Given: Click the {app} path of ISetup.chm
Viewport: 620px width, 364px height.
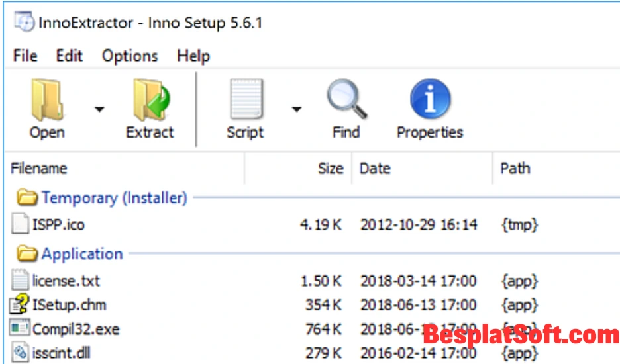Looking at the screenshot, I should (x=519, y=305).
